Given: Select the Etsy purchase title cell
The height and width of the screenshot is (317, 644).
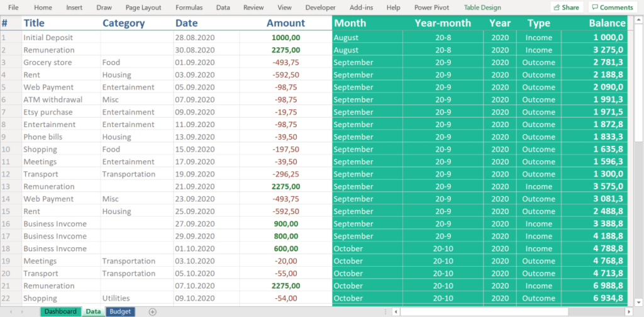Looking at the screenshot, I should click(x=61, y=112).
